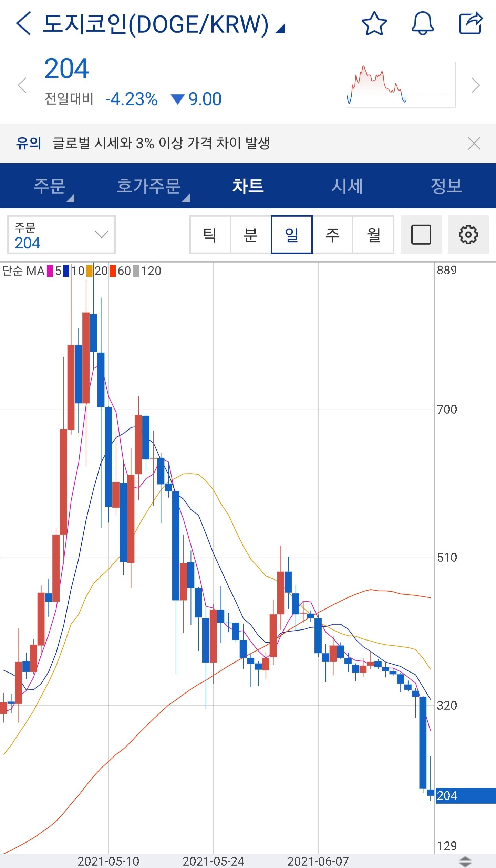The height and width of the screenshot is (868, 496).
Task: Open chart settings gear icon
Action: (x=468, y=235)
